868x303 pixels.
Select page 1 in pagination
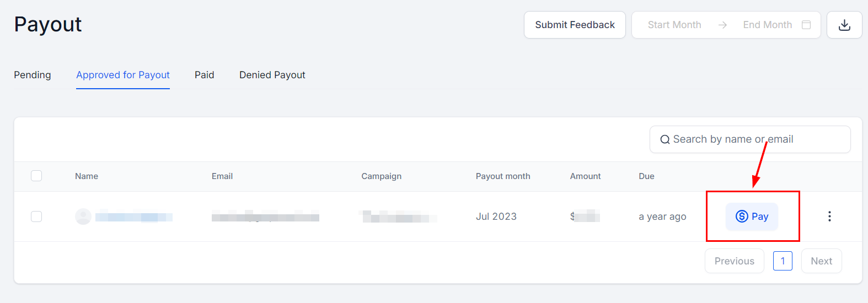tap(783, 261)
